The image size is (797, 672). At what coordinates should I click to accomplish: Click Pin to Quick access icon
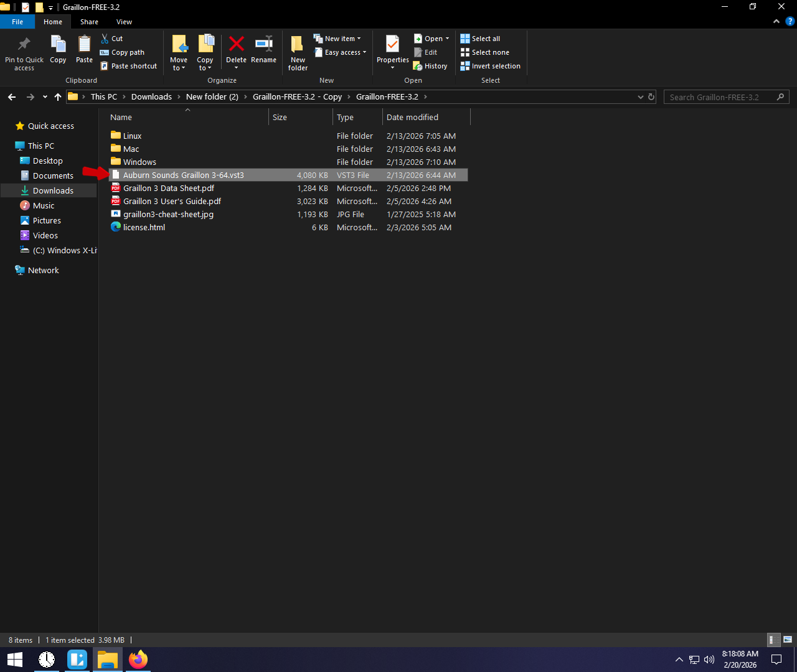[24, 45]
